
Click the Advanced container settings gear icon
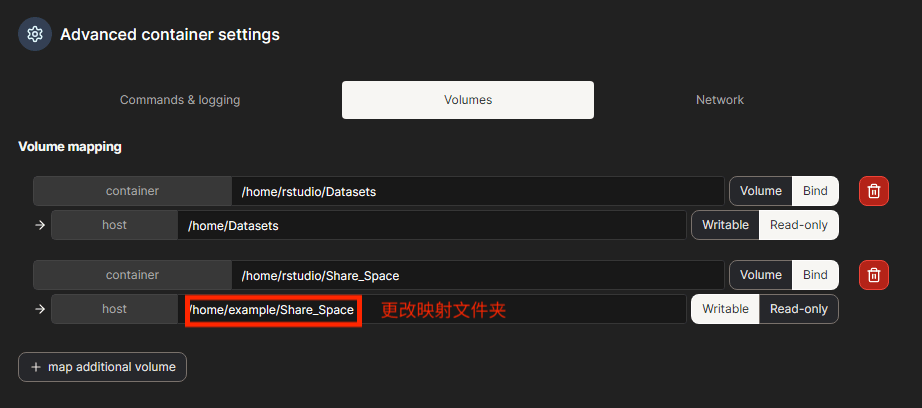[x=35, y=34]
